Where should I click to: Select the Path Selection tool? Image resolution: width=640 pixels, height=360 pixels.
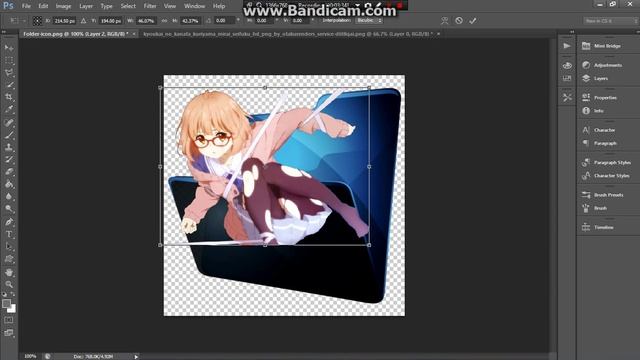point(9,247)
